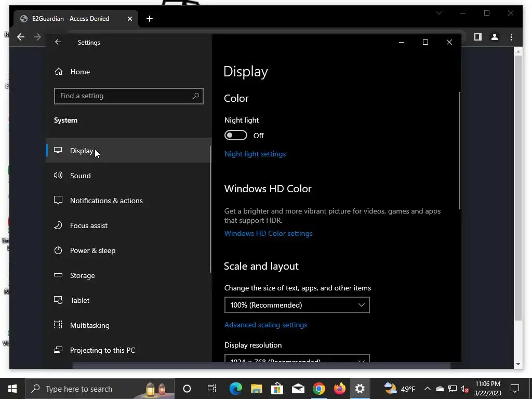Click the Tablet sidebar icon
Image resolution: width=532 pixels, height=399 pixels.
click(x=58, y=300)
